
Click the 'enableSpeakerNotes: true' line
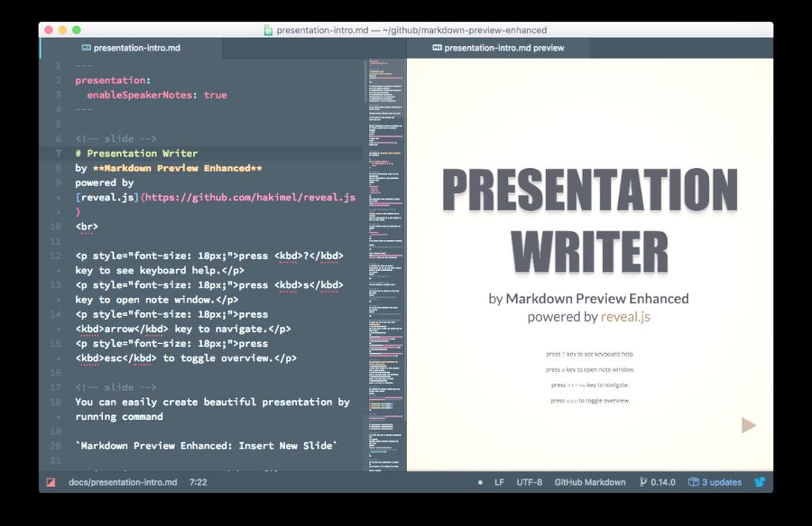pos(157,95)
